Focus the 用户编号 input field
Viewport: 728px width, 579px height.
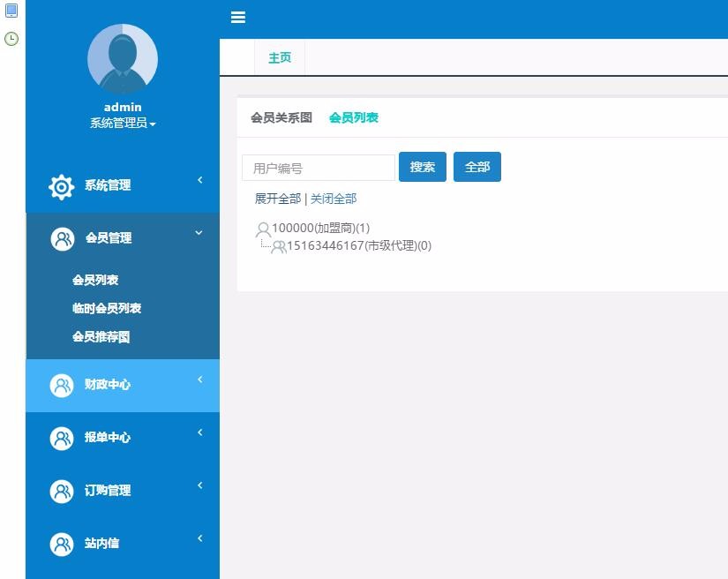319,168
